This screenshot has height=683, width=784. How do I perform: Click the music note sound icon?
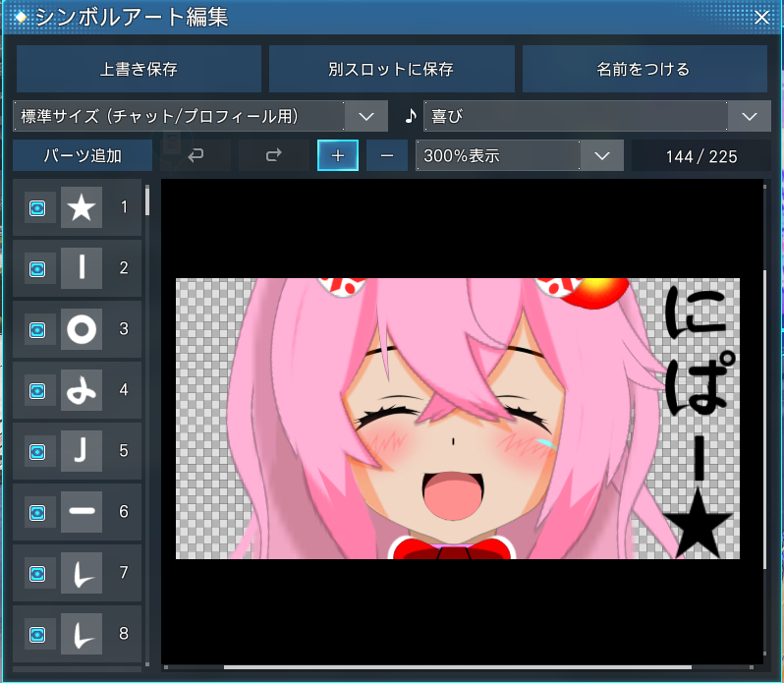point(411,116)
